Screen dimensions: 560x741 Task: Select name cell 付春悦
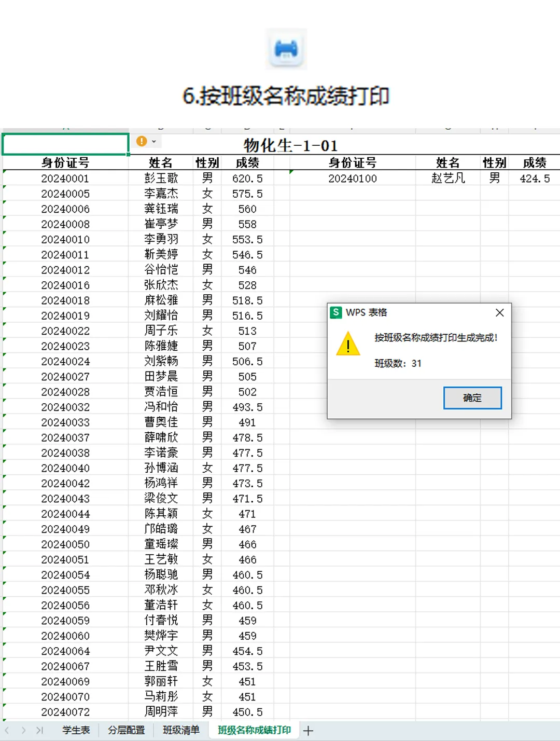click(x=161, y=621)
